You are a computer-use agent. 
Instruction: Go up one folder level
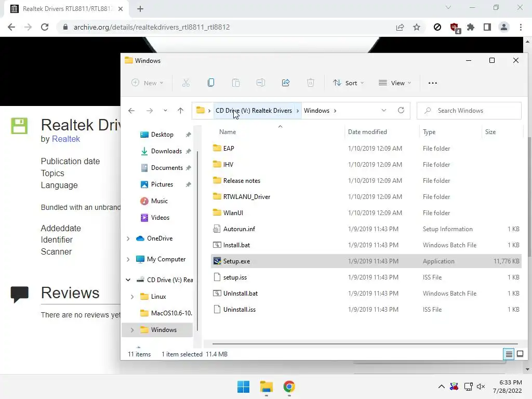(x=180, y=111)
